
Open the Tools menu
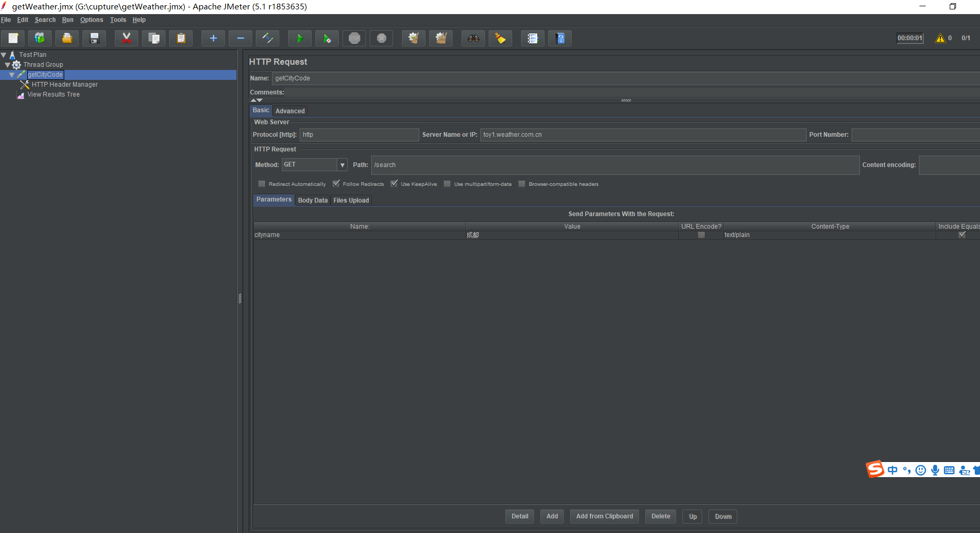(118, 20)
